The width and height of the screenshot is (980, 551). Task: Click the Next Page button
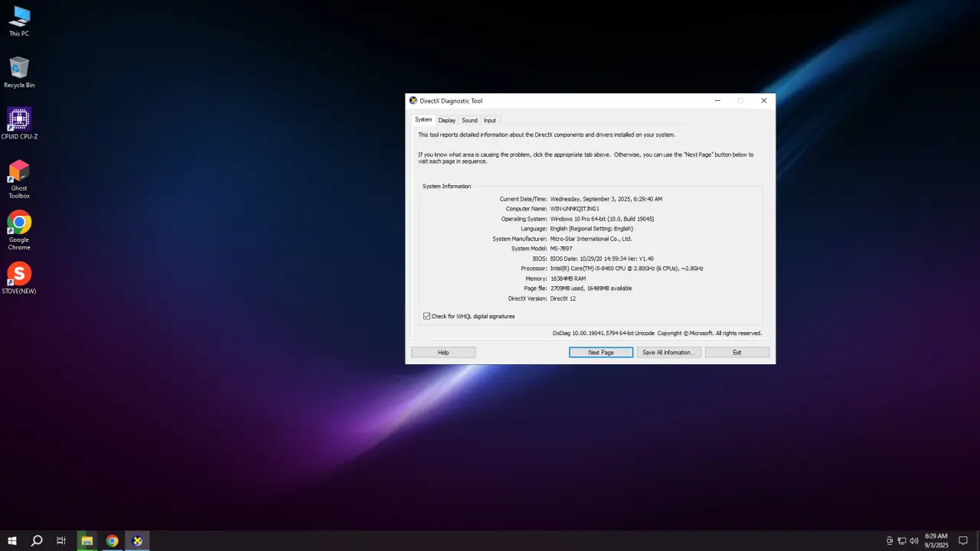click(601, 353)
